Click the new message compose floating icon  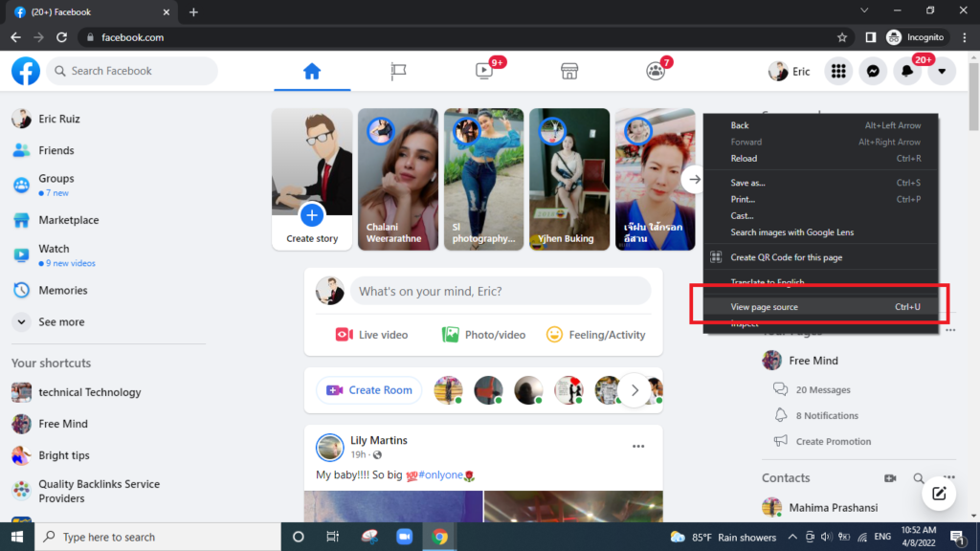tap(939, 494)
